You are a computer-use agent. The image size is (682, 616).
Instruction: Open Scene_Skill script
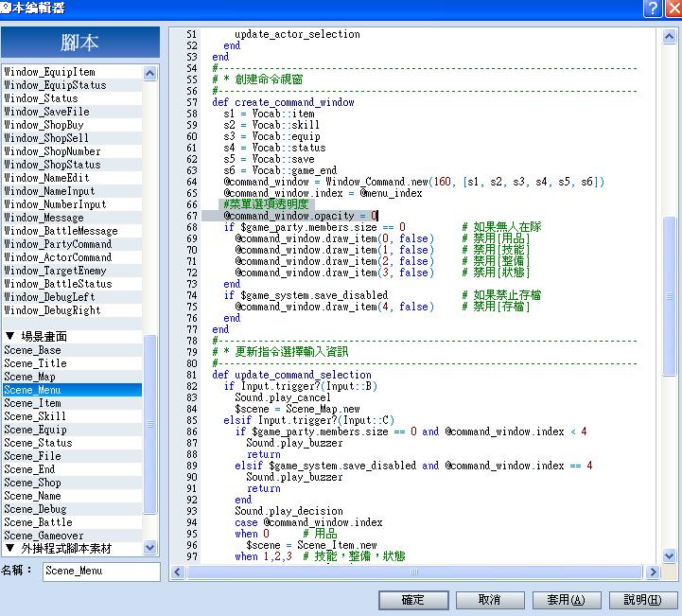click(x=72, y=416)
